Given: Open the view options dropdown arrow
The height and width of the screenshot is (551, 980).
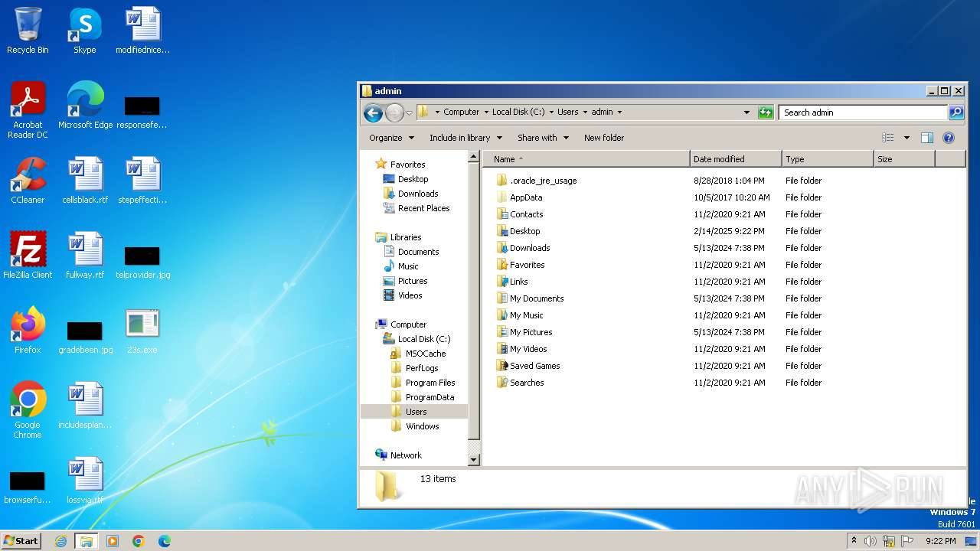Looking at the screenshot, I should coord(906,138).
